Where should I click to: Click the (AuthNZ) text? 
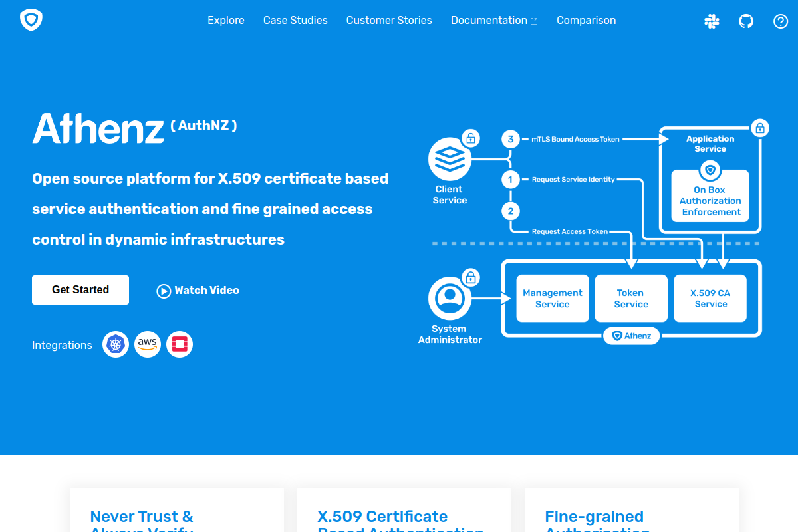[x=203, y=125]
